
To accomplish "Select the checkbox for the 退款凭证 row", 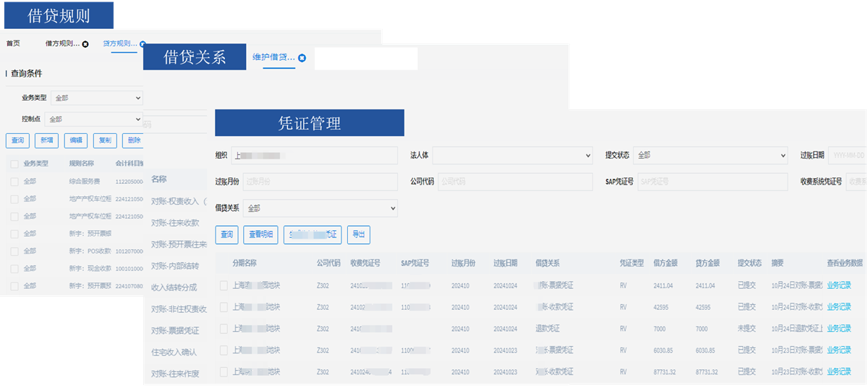I will (224, 329).
